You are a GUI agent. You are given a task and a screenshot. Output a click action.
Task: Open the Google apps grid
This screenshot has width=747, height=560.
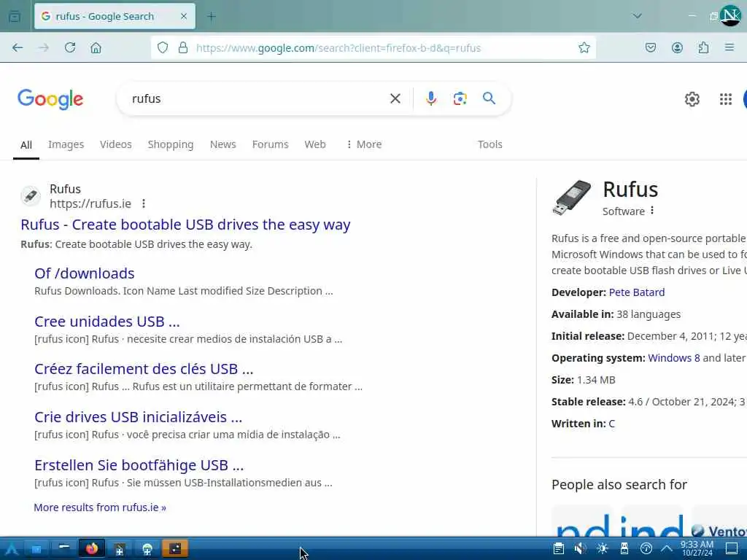[x=726, y=99]
